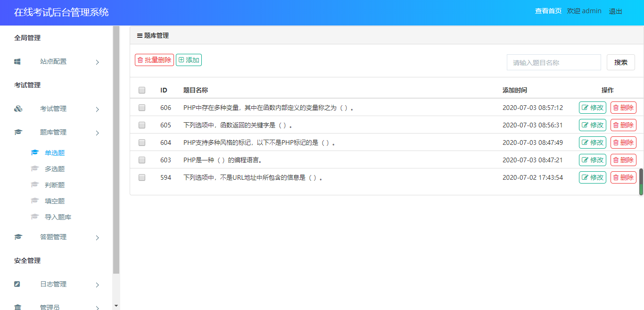Focus the 请输入题目名称 search field
Viewport: 644px width, 310px height.
pyautogui.click(x=554, y=62)
